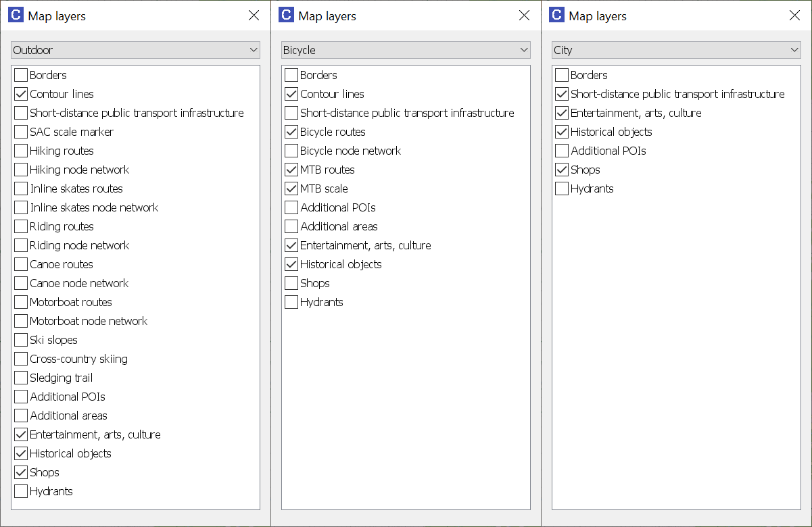Enable Hydrants in the City layer list

(x=562, y=189)
